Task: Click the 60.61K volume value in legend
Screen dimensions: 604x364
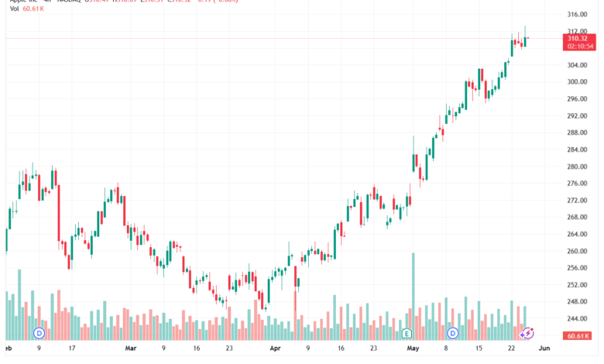Action: pyautogui.click(x=33, y=9)
